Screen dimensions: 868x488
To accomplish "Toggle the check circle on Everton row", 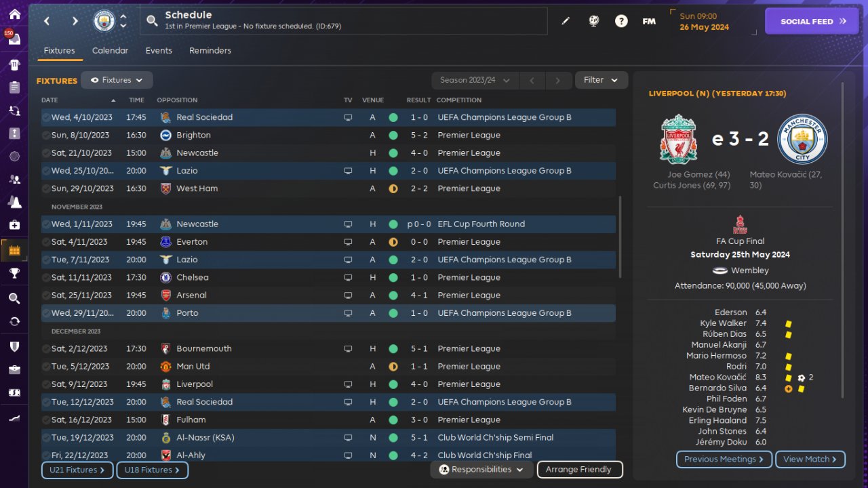I will [46, 242].
